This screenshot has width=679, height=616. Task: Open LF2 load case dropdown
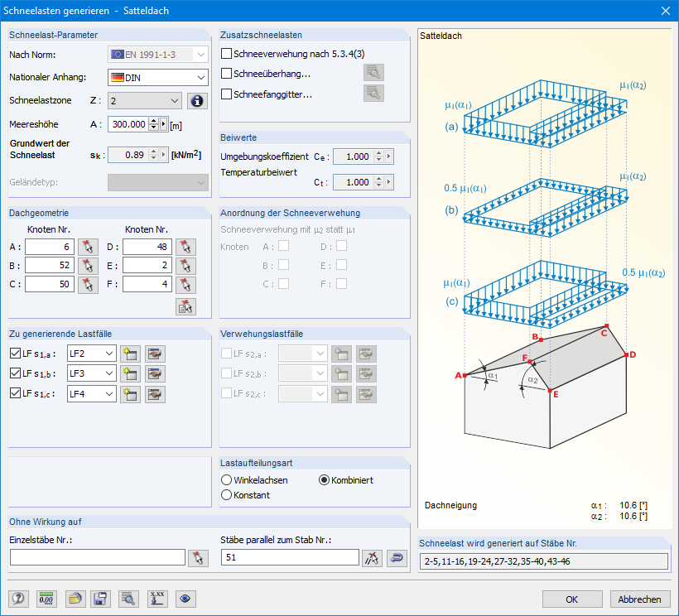coord(92,354)
